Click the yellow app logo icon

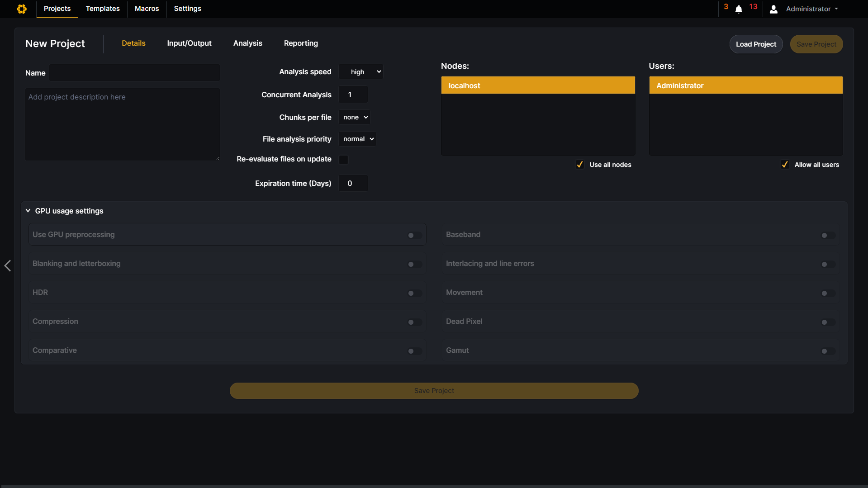21,9
